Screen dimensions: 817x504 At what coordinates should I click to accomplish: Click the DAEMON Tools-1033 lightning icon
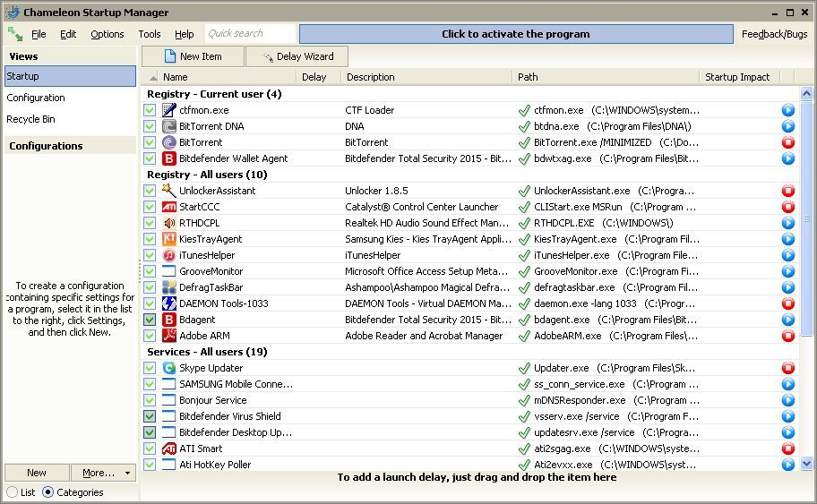pyautogui.click(x=168, y=303)
